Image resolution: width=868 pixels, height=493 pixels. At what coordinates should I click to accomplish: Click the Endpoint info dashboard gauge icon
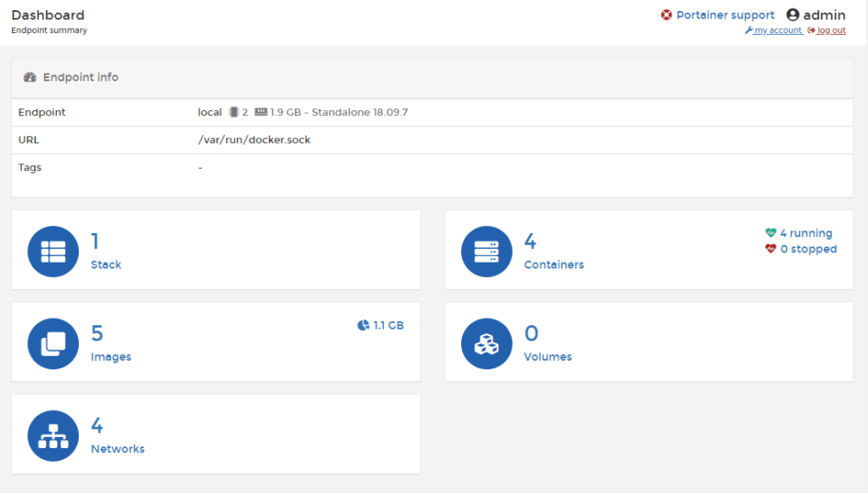coord(30,77)
